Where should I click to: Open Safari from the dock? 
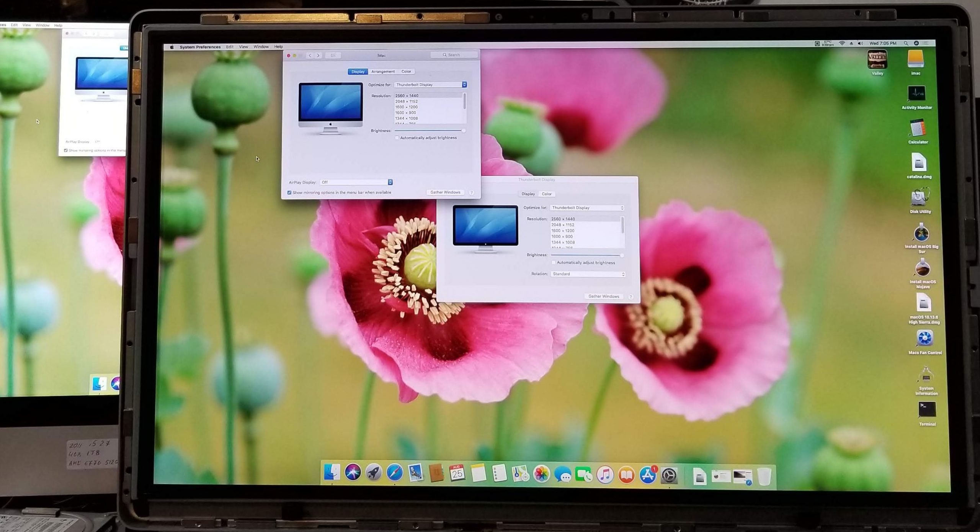pyautogui.click(x=394, y=473)
